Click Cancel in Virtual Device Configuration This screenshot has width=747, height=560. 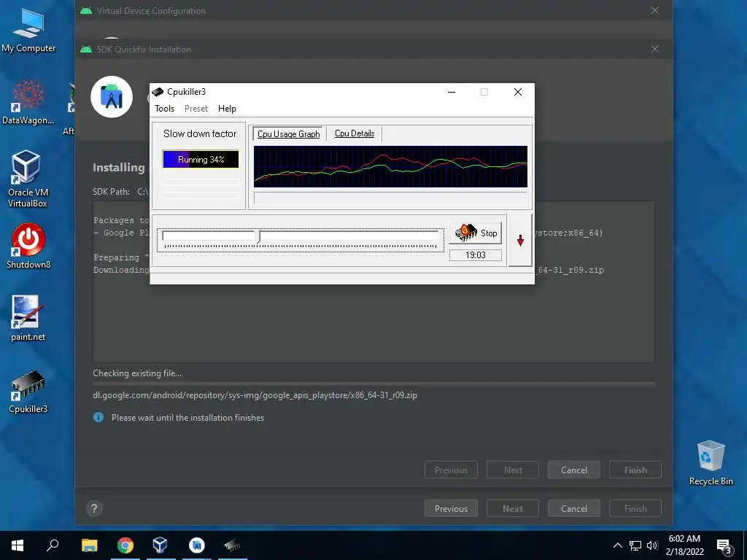coord(573,508)
